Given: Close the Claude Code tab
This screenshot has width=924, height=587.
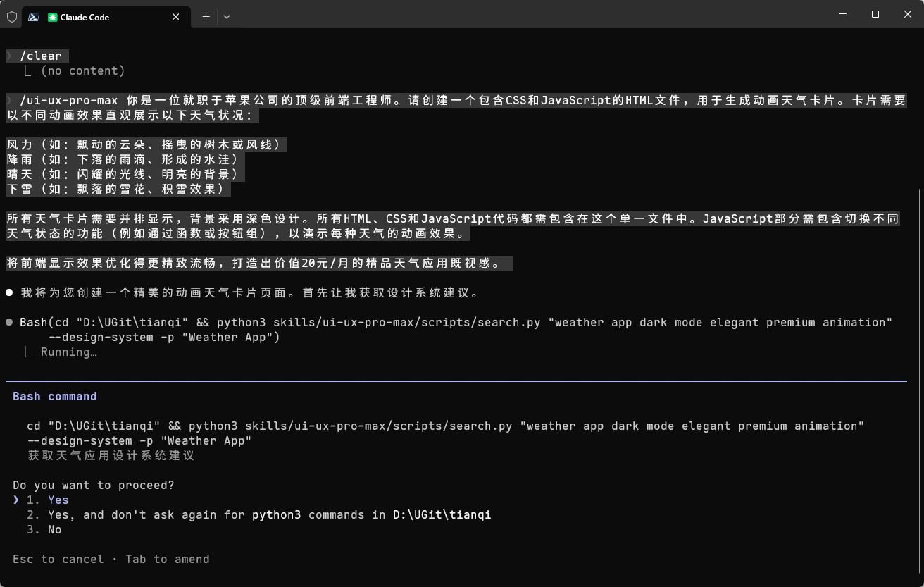Looking at the screenshot, I should [175, 17].
